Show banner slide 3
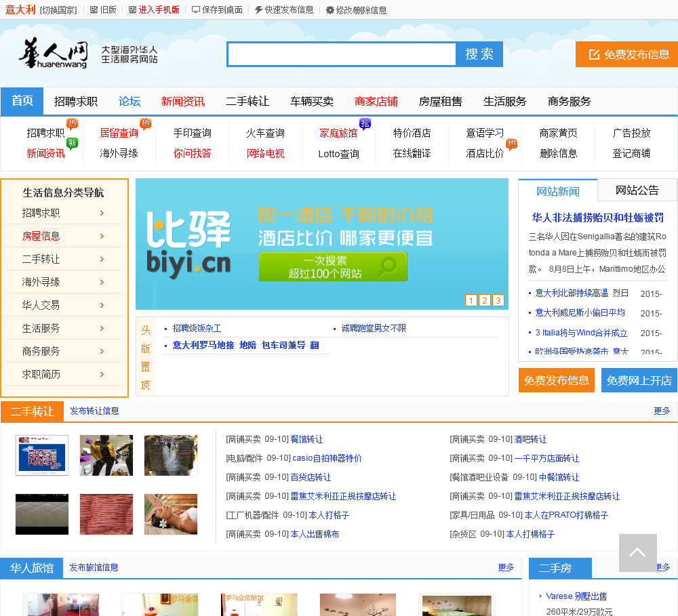The width and height of the screenshot is (678, 616). coord(498,300)
